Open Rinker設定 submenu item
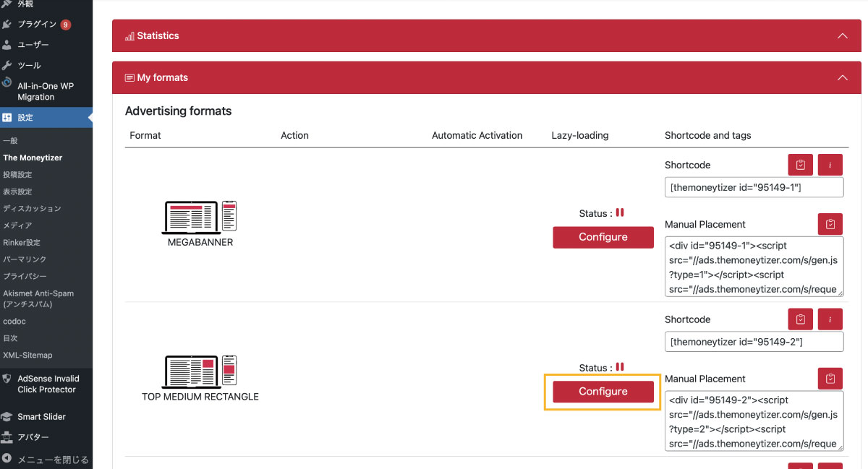Viewport: 868px width, 469px height. [x=22, y=242]
